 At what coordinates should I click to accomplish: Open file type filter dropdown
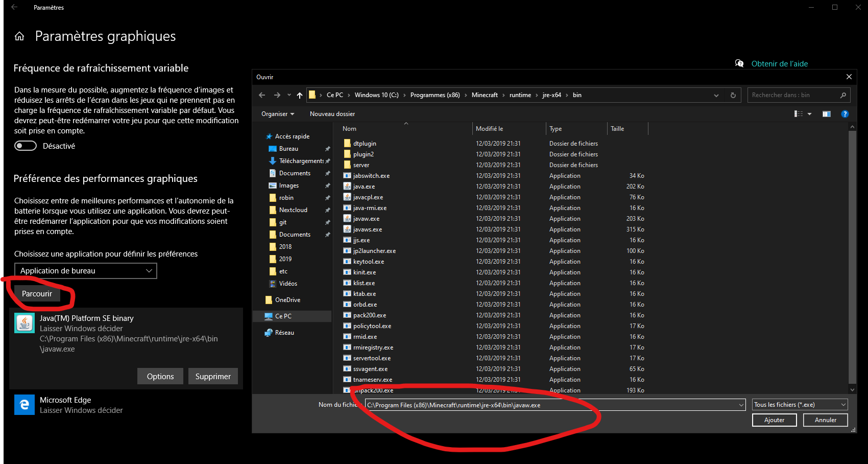point(800,405)
